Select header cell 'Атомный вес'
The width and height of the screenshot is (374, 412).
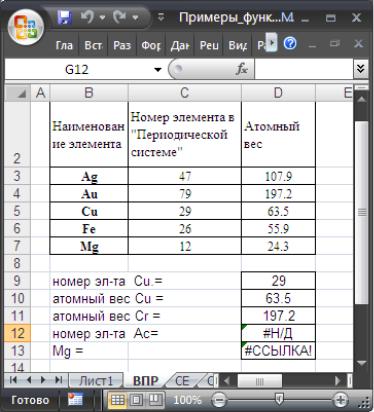(278, 134)
